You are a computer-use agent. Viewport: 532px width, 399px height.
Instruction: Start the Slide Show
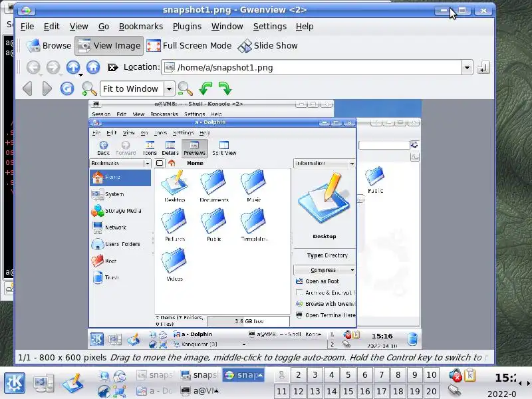(268, 45)
